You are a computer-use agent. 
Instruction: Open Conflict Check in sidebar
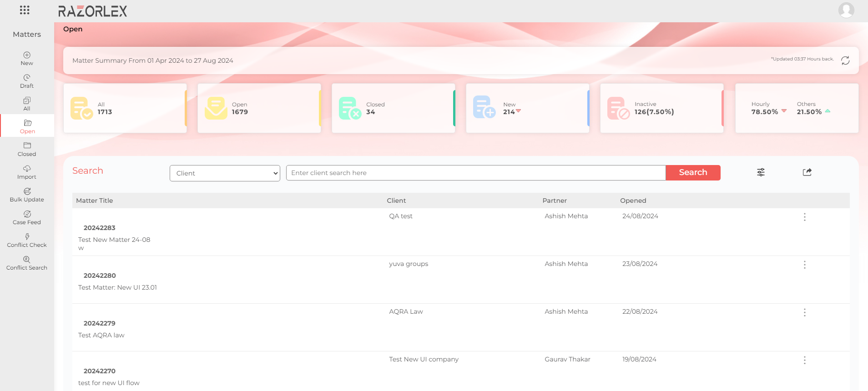click(27, 241)
